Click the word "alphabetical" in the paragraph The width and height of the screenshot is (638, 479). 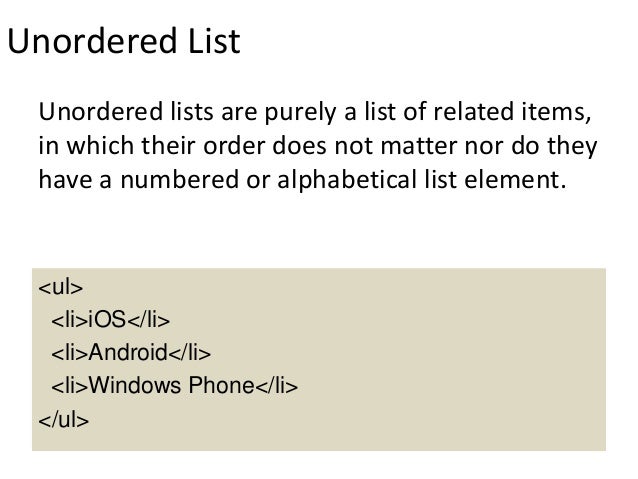(347, 180)
